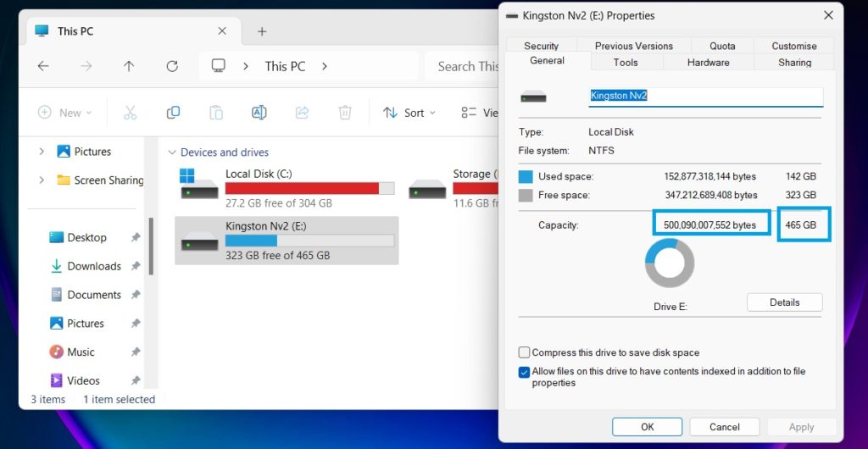Open the View options menu

click(x=480, y=113)
